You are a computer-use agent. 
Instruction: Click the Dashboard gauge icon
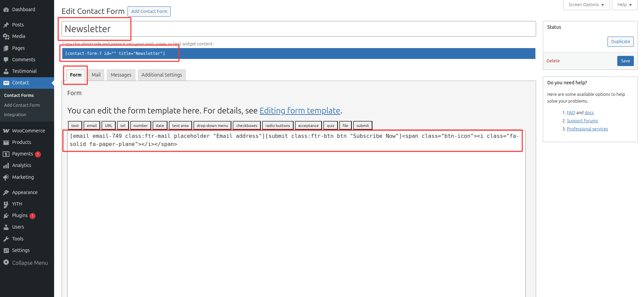(x=6, y=10)
